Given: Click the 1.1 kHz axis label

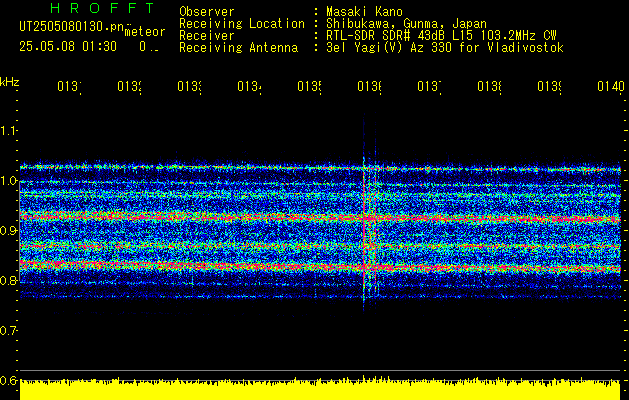Looking at the screenshot, I should tap(8, 130).
